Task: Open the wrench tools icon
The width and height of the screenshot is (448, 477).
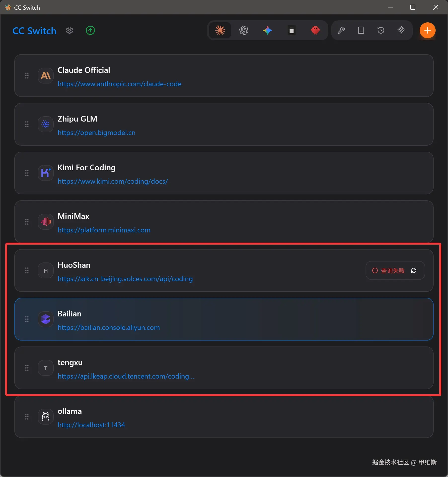Action: (341, 31)
